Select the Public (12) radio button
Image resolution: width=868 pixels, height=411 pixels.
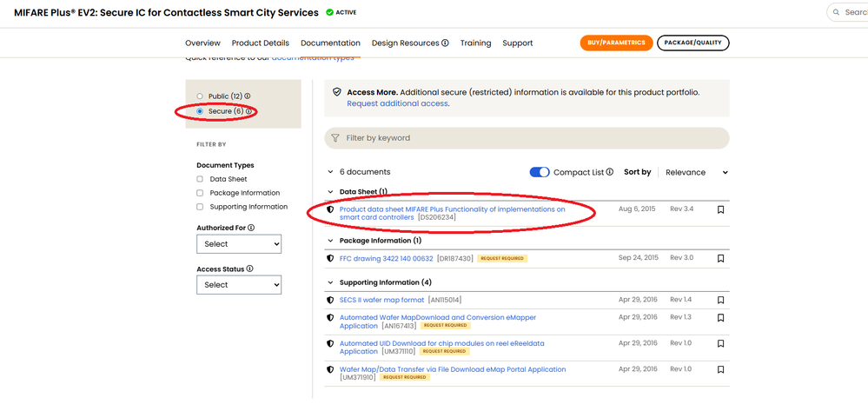point(200,96)
